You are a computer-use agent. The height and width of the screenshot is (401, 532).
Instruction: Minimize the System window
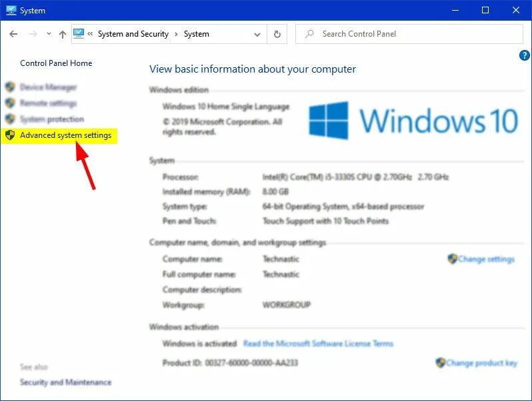(455, 10)
